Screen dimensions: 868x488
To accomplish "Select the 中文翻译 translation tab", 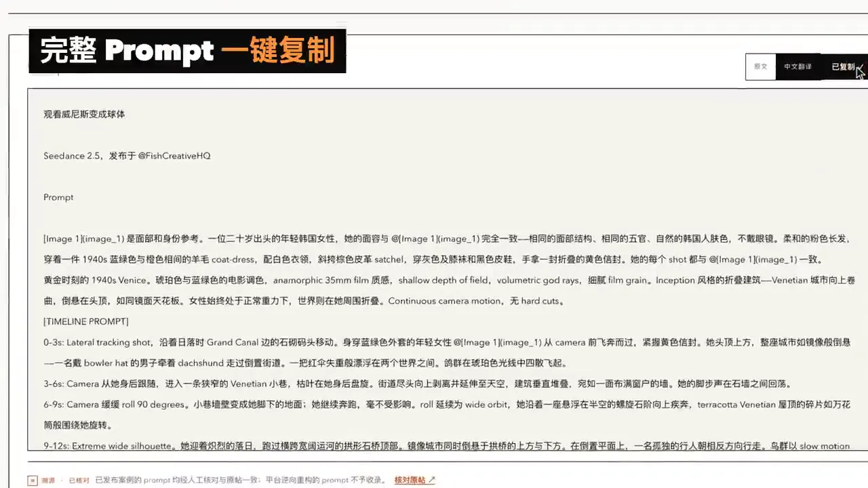I will [x=797, y=66].
